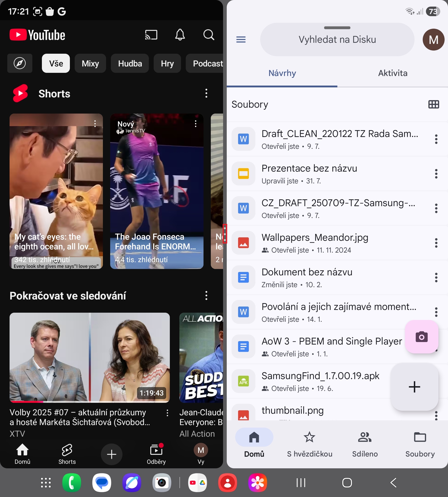Play the Joao Fonseca Forehand short
Screen dimensions: 448x497
click(157, 191)
